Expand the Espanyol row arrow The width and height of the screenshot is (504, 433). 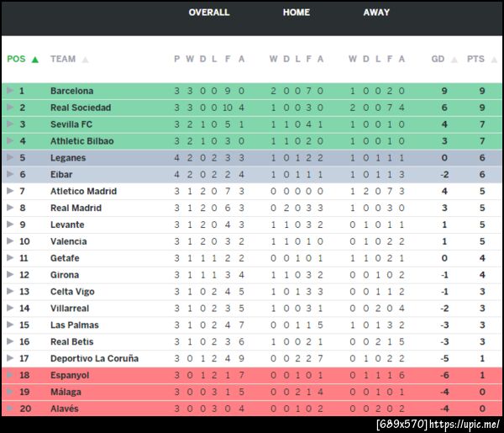[10, 375]
